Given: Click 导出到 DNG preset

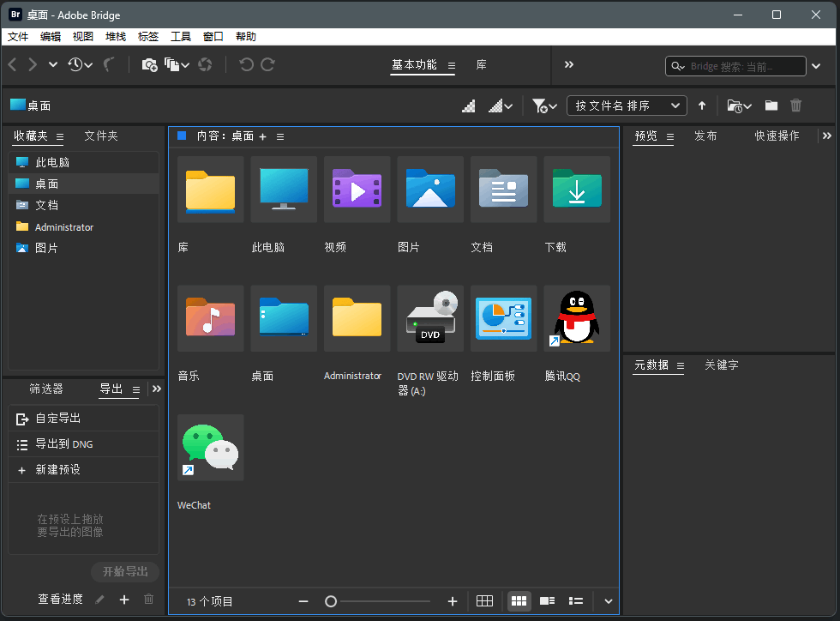Looking at the screenshot, I should [x=63, y=444].
